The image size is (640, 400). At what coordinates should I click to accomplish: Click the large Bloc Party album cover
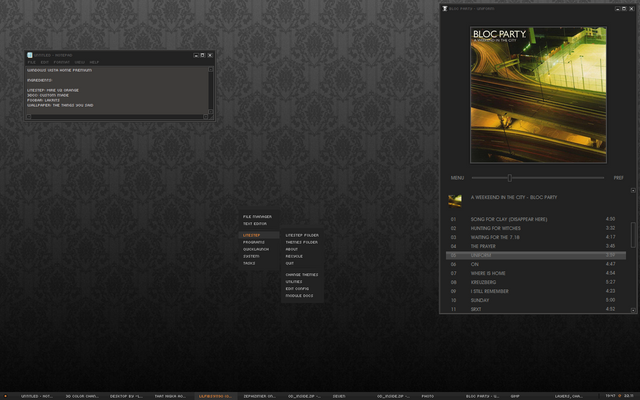point(538,95)
